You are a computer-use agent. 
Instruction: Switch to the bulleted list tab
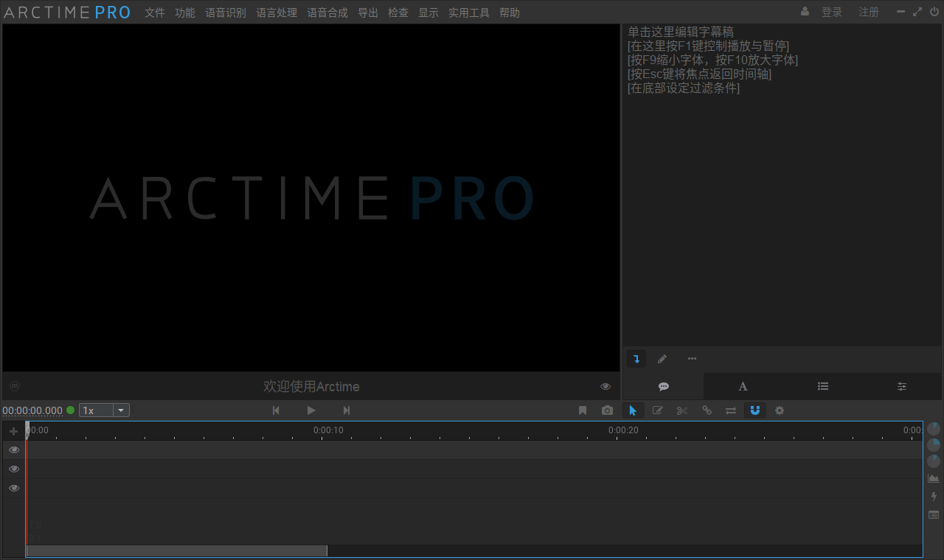(x=823, y=387)
